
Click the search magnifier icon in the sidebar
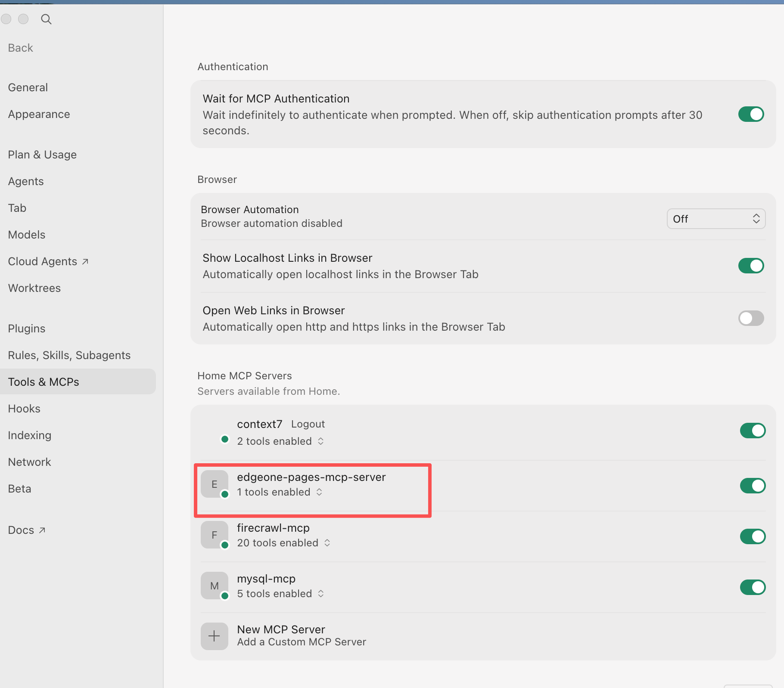(x=46, y=19)
